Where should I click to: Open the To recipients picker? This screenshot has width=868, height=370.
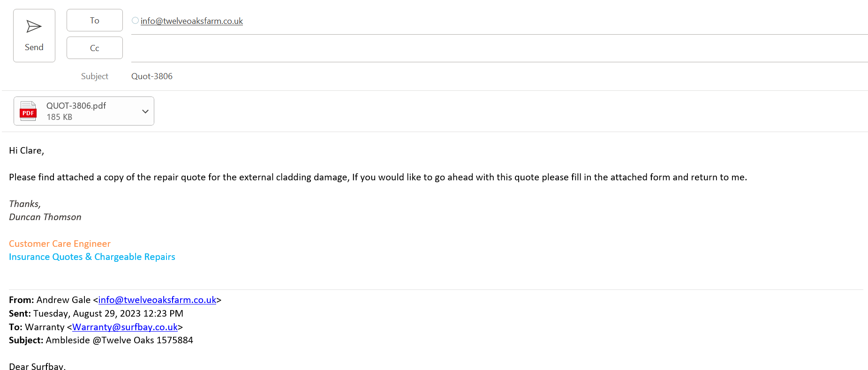[x=94, y=20]
